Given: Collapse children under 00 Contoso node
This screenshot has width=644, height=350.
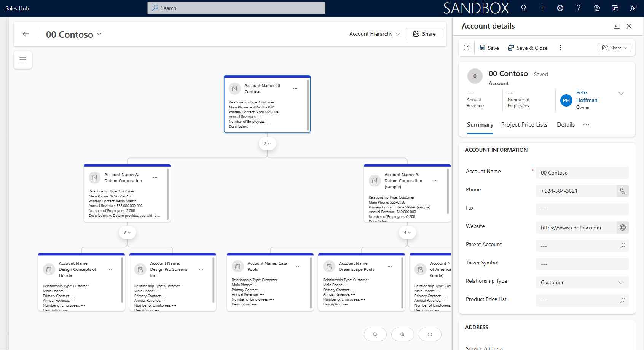Looking at the screenshot, I should [x=267, y=143].
